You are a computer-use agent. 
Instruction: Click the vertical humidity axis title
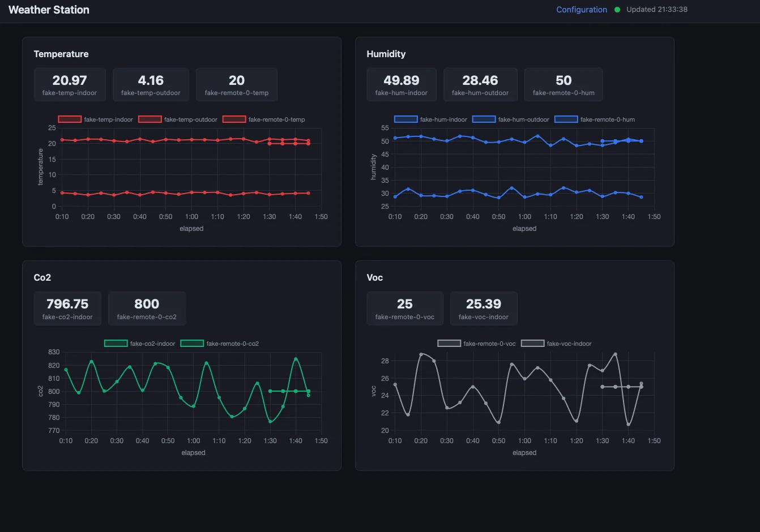(373, 167)
